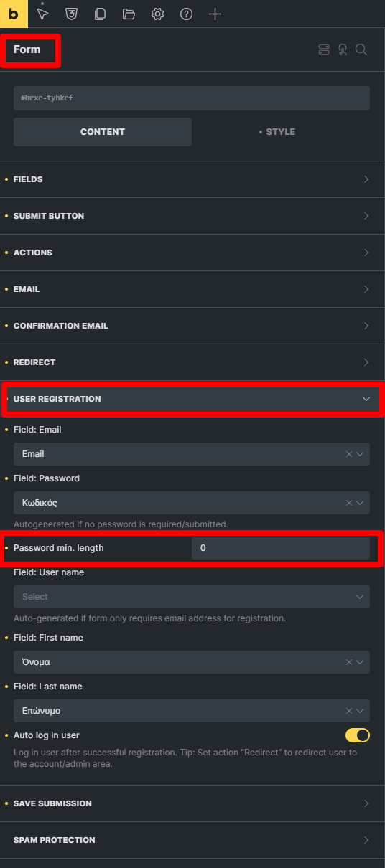This screenshot has height=868, width=385.
Task: Click the search icon beside Form title
Action: tap(361, 49)
